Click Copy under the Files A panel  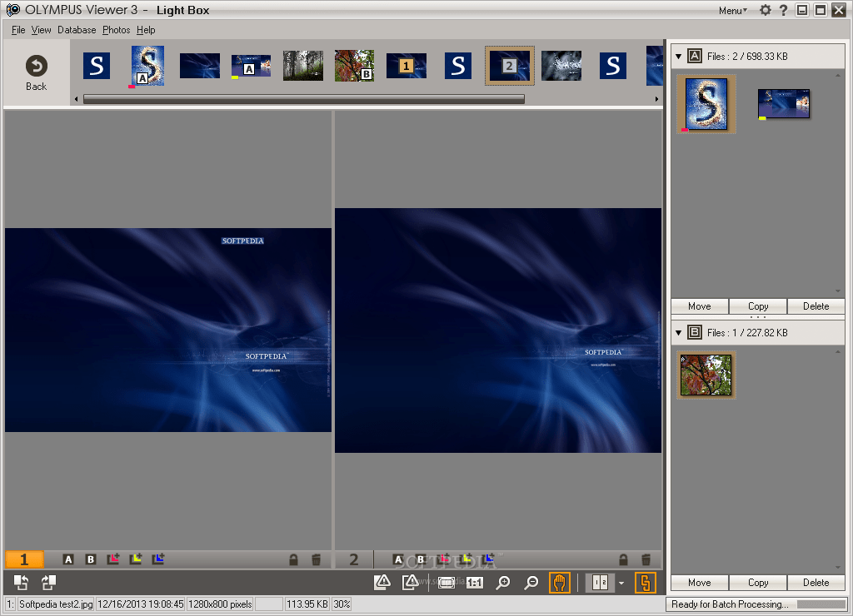pos(757,306)
